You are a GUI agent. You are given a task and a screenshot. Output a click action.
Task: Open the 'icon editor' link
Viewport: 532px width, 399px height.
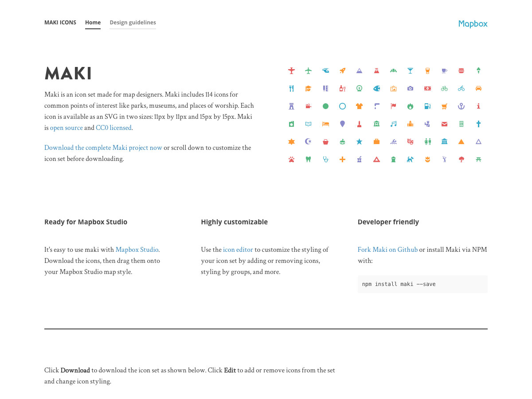click(238, 250)
